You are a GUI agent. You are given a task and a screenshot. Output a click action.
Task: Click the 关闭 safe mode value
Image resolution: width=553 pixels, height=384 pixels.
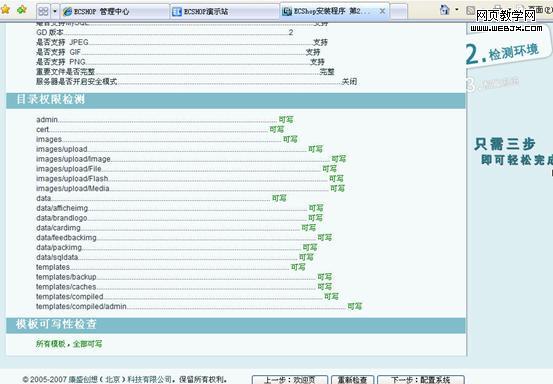[350, 82]
